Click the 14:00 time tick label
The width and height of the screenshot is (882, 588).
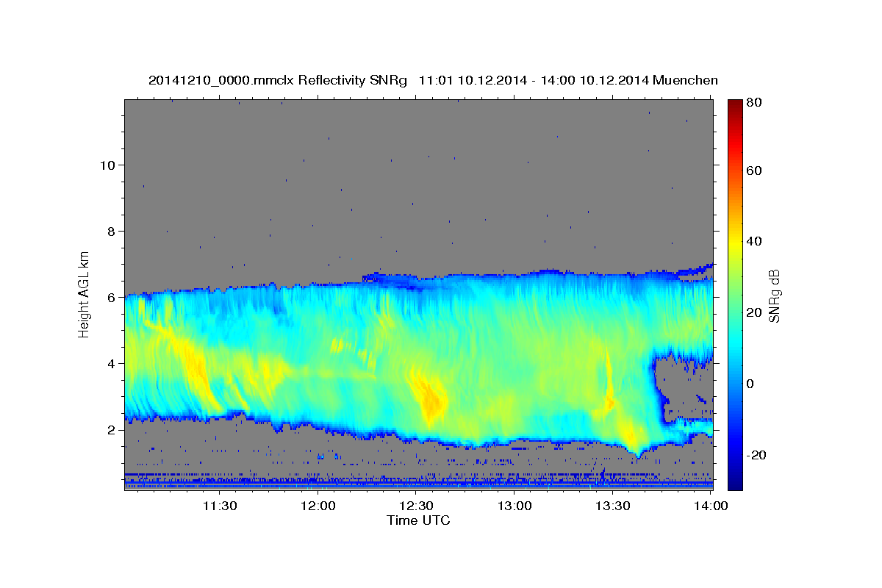pos(711,506)
